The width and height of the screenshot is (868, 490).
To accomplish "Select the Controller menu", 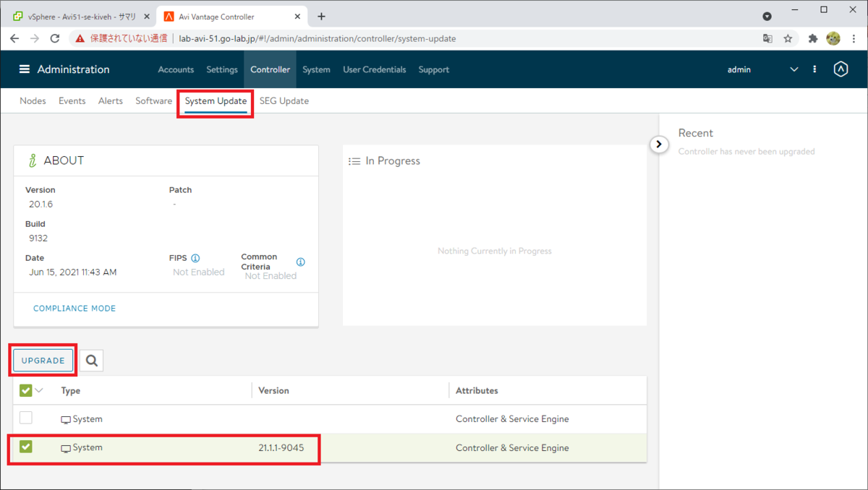I will pyautogui.click(x=270, y=69).
